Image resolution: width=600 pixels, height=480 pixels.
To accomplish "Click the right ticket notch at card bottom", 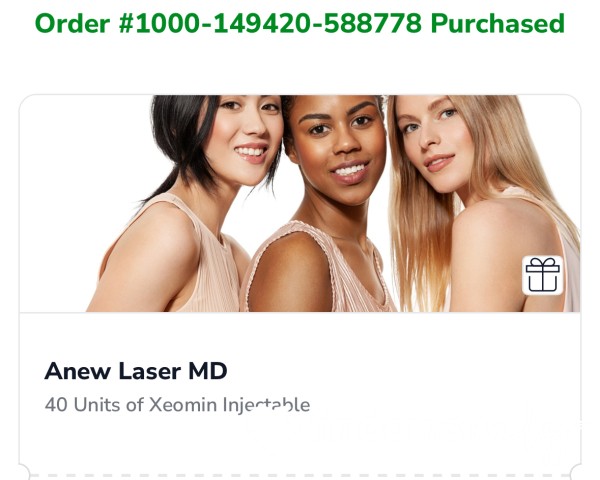I will click(x=576, y=472).
